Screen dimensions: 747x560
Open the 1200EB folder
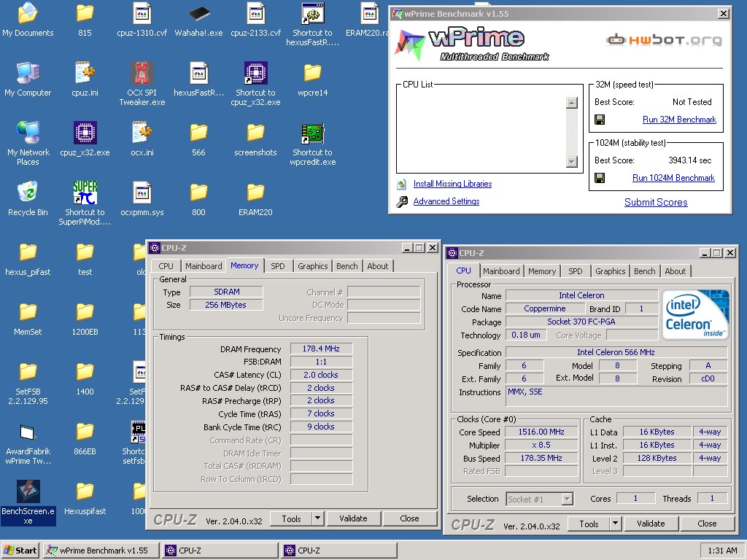click(x=85, y=312)
